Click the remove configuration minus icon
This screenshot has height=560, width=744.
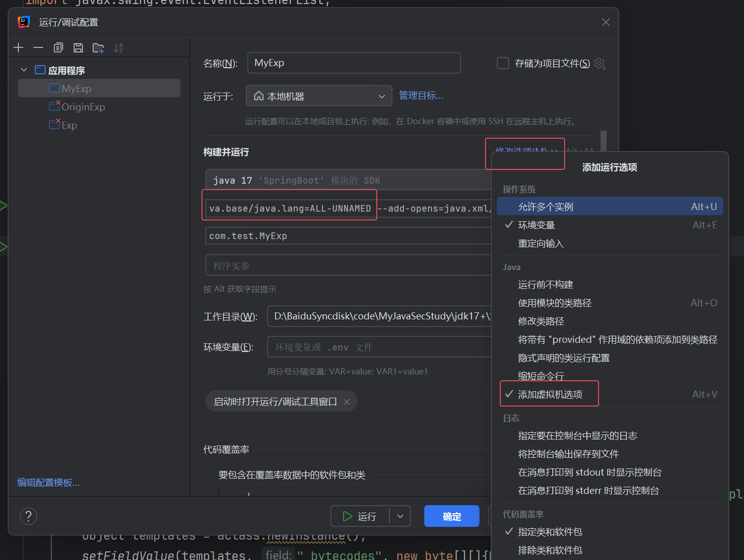pos(38,48)
